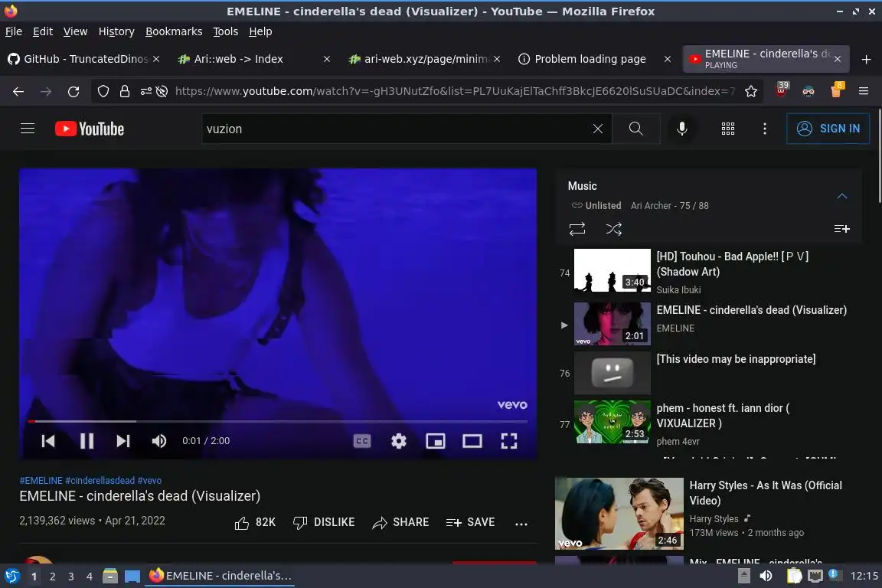Image resolution: width=882 pixels, height=588 pixels.
Task: Toggle closed captions on the player
Action: [361, 441]
